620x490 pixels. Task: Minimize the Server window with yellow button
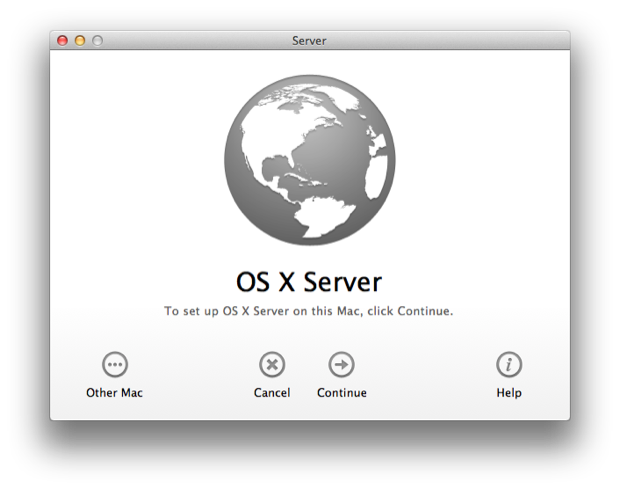(80, 40)
